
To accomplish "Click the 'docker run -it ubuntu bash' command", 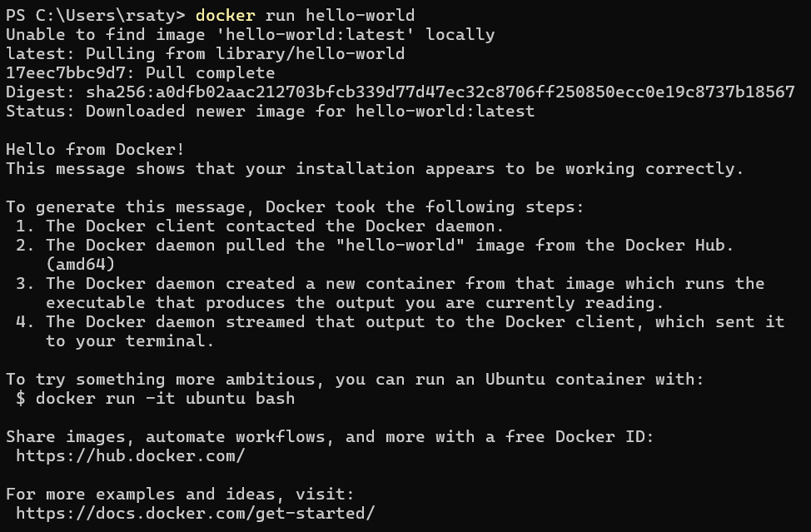I will pos(165,399).
